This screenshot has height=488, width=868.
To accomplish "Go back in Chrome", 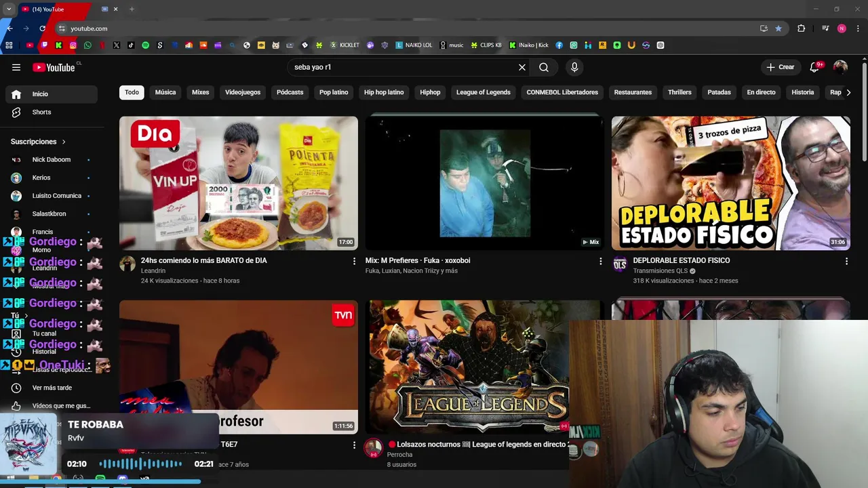I will tap(9, 28).
